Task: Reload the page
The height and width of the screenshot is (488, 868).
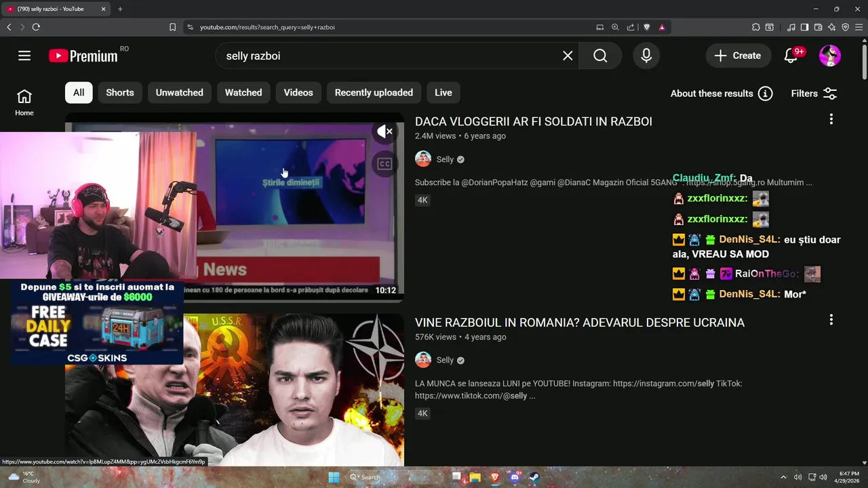Action: tap(36, 27)
